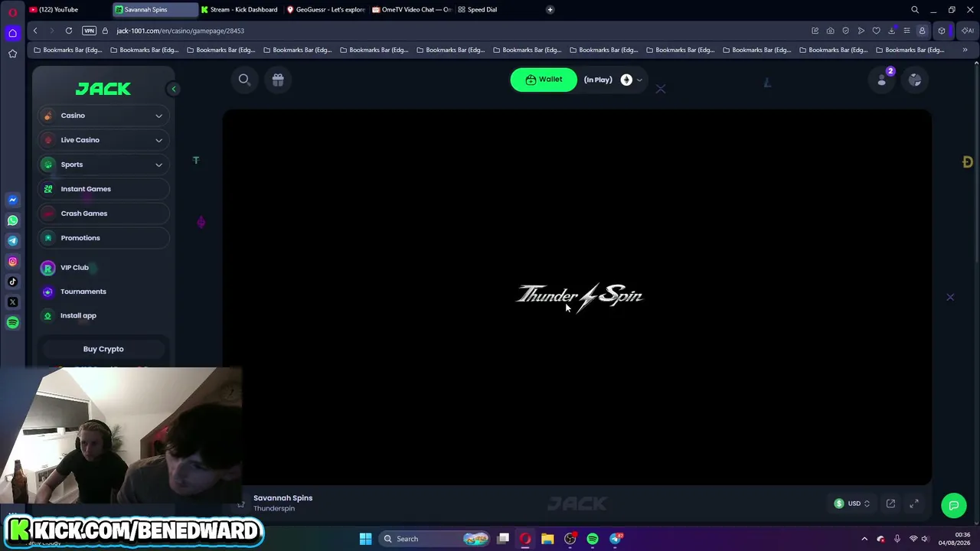Switch to the OmeTV Video Chat tab
This screenshot has height=551, width=980.
click(413, 10)
